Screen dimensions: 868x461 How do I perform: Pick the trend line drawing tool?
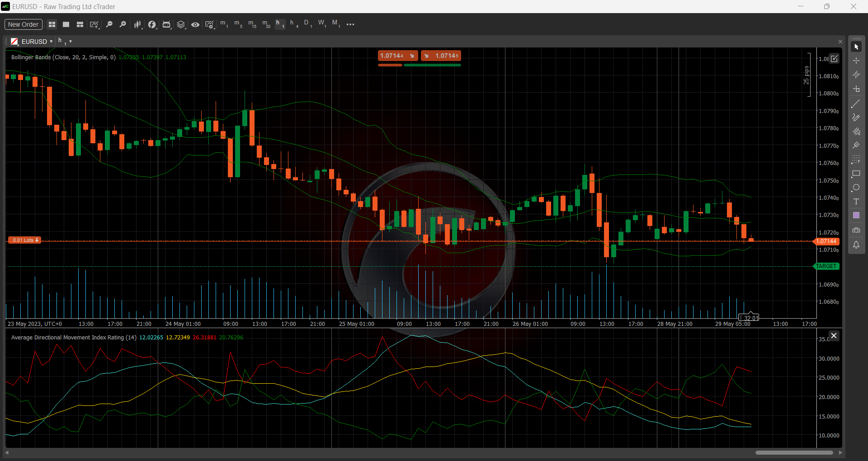[x=856, y=104]
